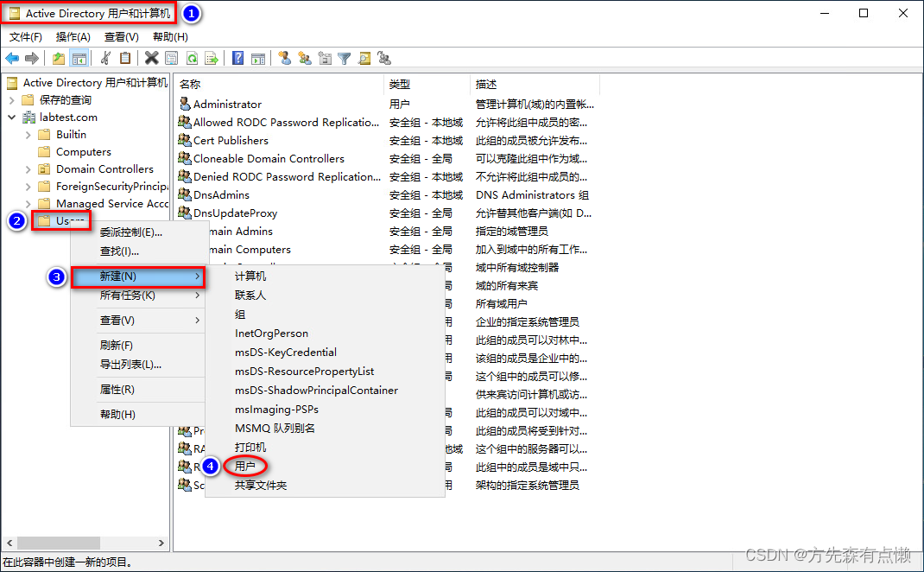Expand the Managed Service Accounts node
Viewport: 924px width, 572px height.
tap(28, 203)
